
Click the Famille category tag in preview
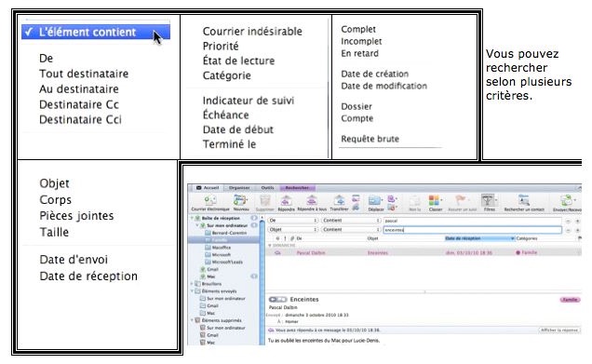(x=570, y=300)
